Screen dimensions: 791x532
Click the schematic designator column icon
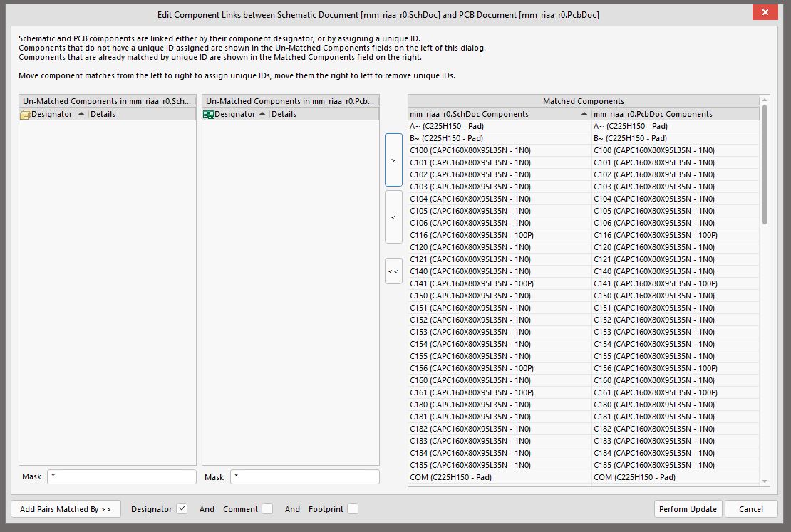tap(25, 115)
